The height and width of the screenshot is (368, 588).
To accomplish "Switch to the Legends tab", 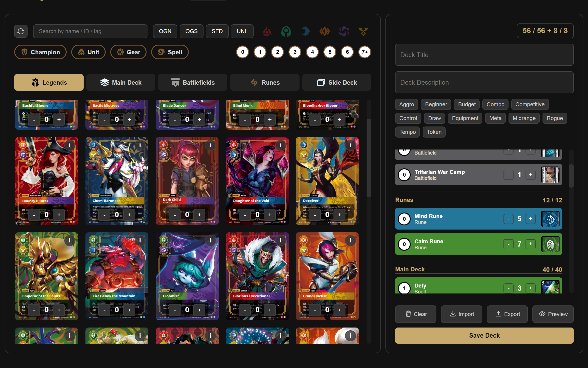I will click(x=49, y=83).
